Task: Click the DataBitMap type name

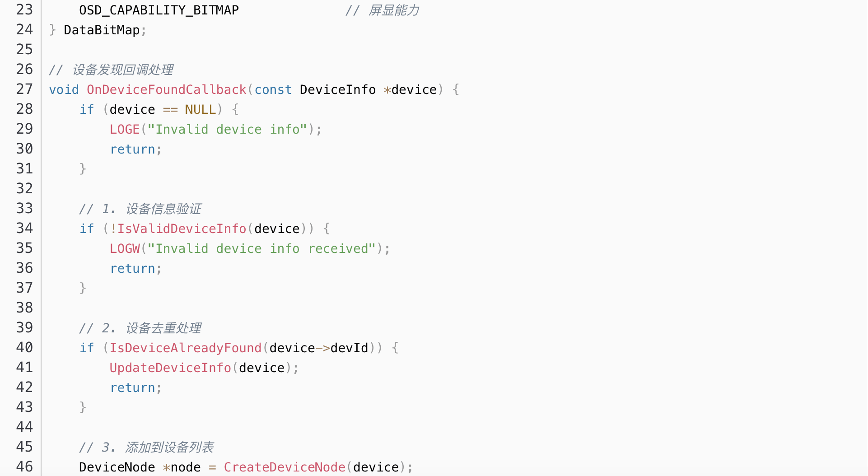Action: 102,30
